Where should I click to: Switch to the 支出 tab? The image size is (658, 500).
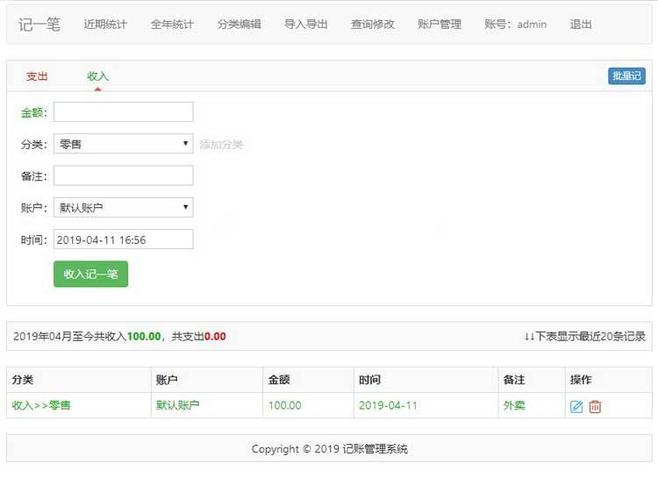[37, 76]
